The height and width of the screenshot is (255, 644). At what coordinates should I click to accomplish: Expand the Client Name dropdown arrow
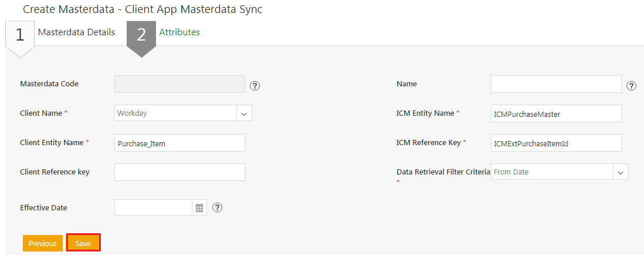[x=244, y=113]
